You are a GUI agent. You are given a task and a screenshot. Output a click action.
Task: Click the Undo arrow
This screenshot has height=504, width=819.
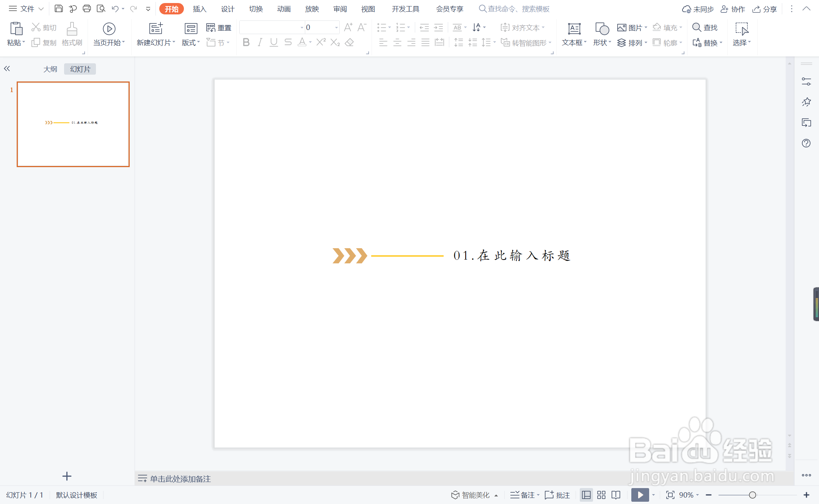115,9
